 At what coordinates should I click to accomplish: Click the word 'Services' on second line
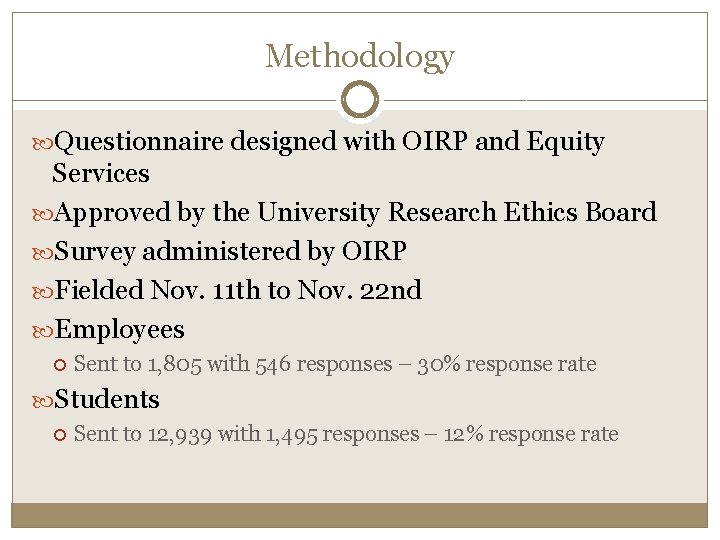point(101,173)
